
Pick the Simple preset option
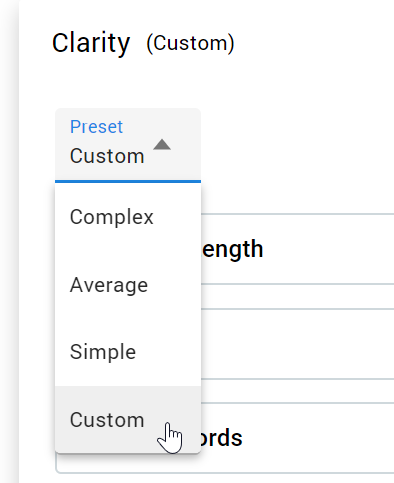click(128, 352)
